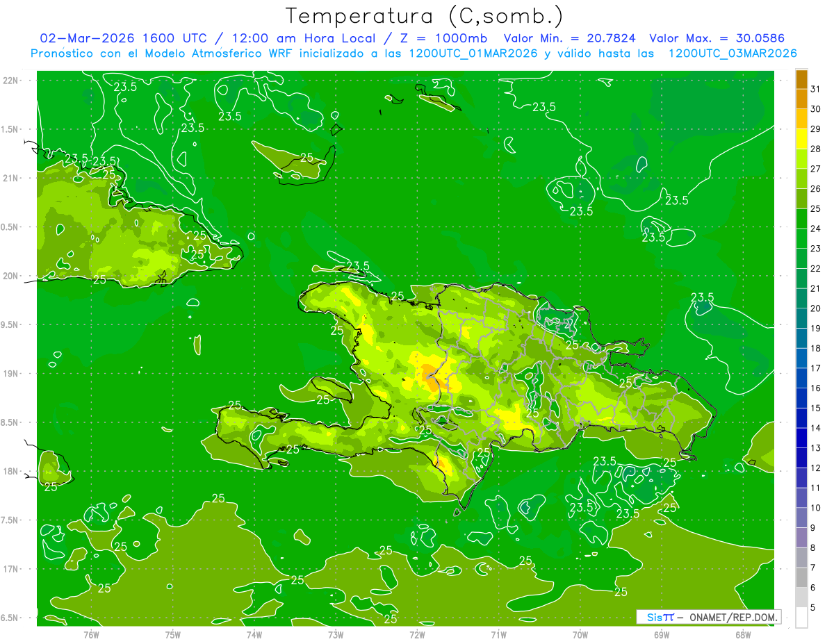Click the purple legend swatch between 9 and 10
Viewport: 834px width, 644px height.
801,518
